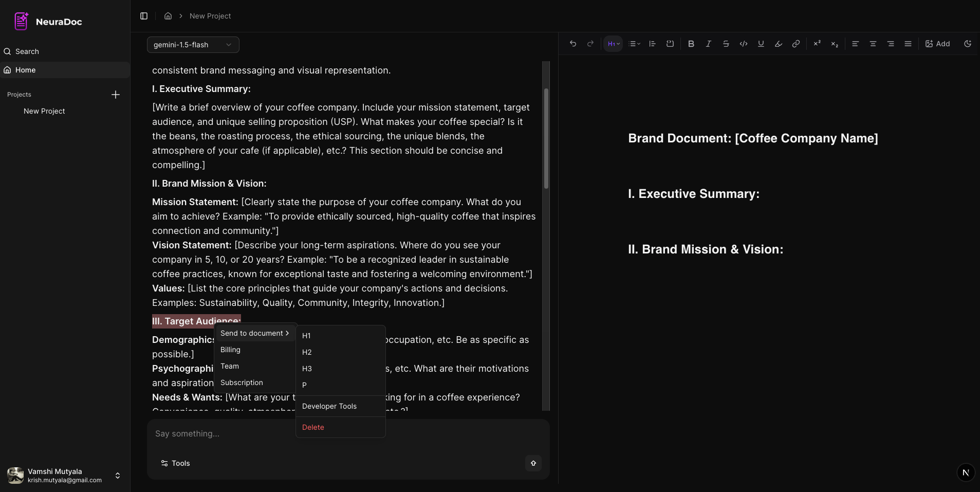Click the undo icon in editor toolbar
Screen dimensions: 980x492
[x=573, y=44]
